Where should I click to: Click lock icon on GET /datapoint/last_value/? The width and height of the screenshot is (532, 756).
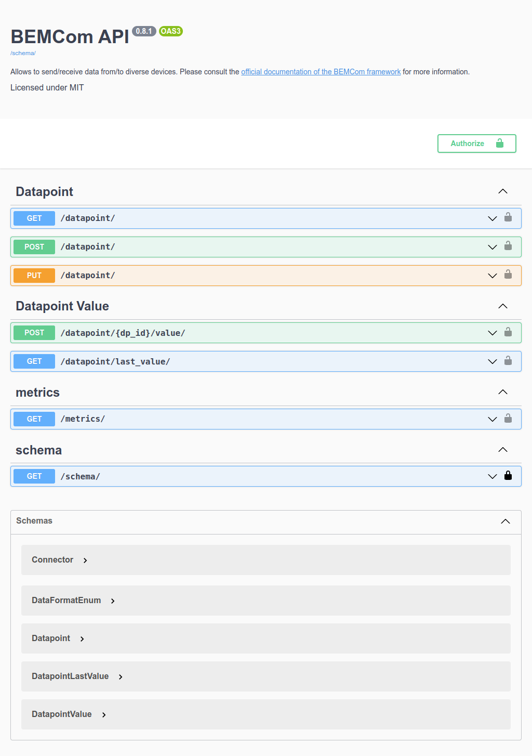point(508,360)
